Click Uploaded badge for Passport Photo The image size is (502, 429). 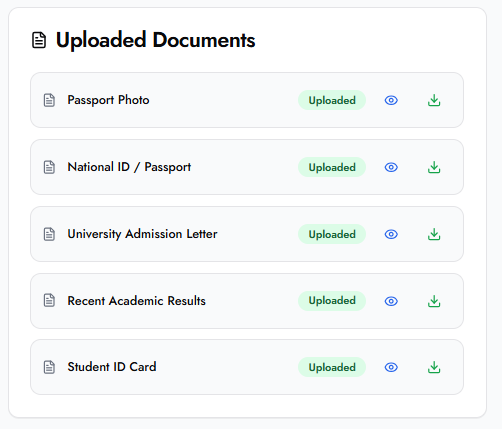pos(332,100)
